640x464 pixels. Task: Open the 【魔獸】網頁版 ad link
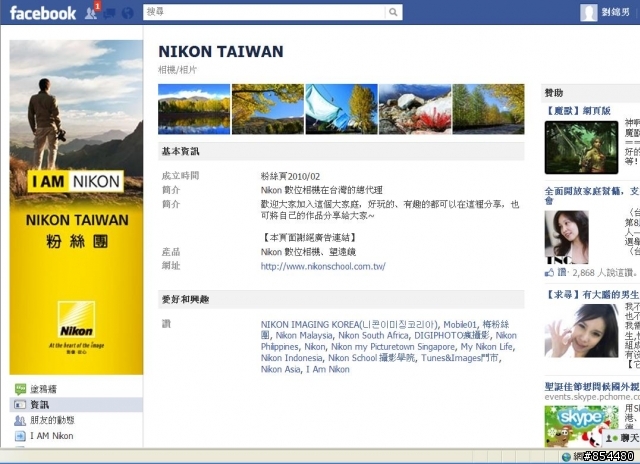coord(578,111)
